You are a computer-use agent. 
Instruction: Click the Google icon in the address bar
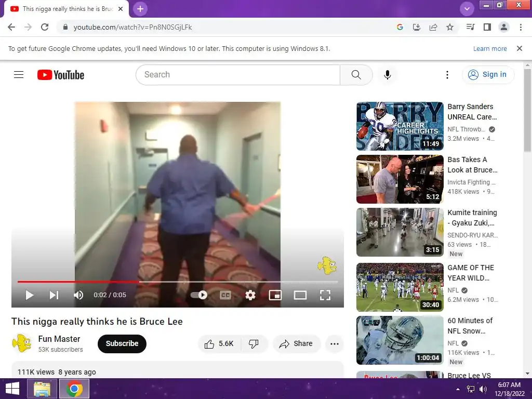click(400, 27)
